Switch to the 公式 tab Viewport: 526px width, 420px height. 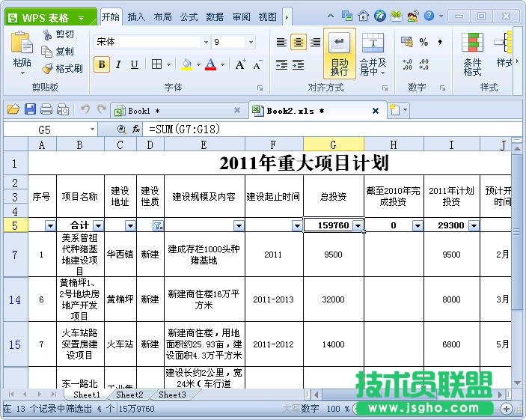pyautogui.click(x=189, y=16)
